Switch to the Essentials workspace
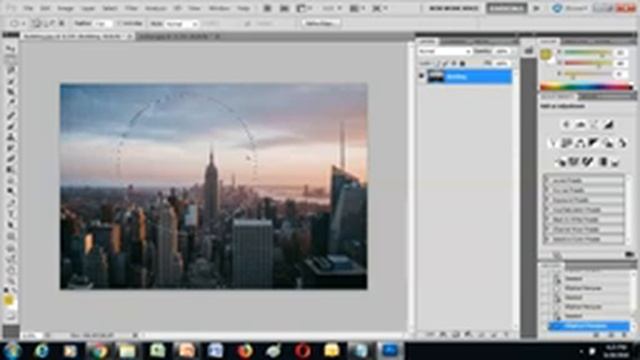Viewport: 640px width, 360px height. tap(507, 8)
